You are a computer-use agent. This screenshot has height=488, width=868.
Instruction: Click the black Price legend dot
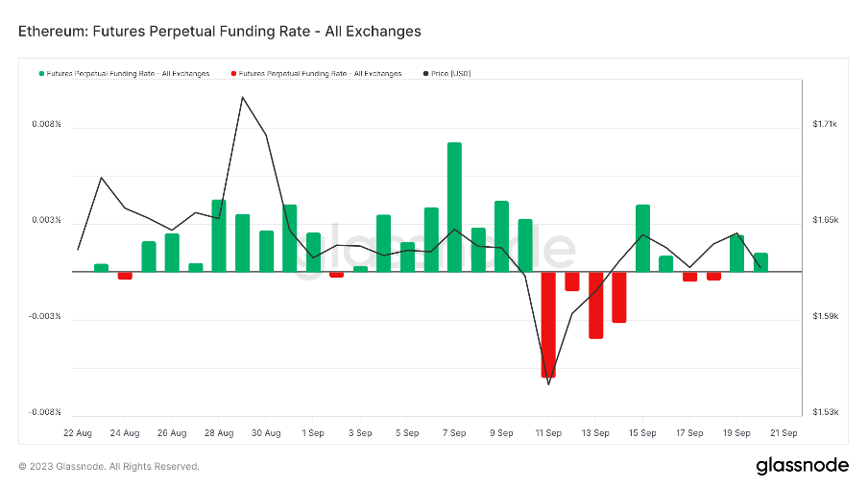click(425, 74)
